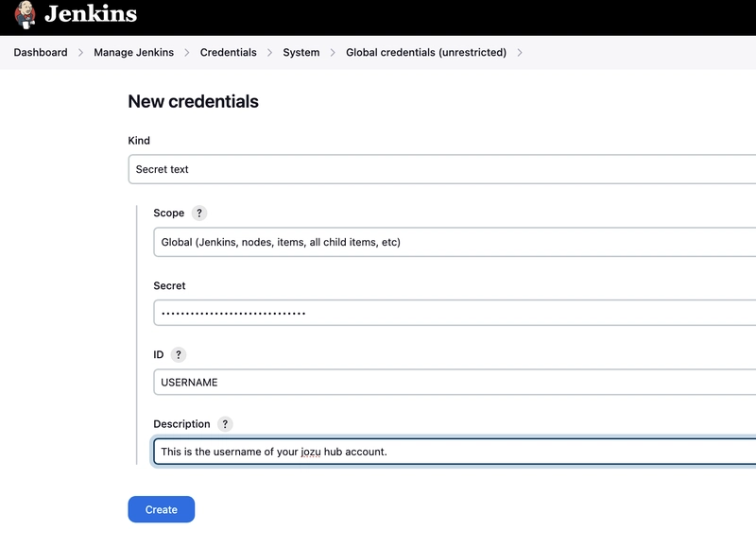Show help for the Description field

pyautogui.click(x=226, y=424)
